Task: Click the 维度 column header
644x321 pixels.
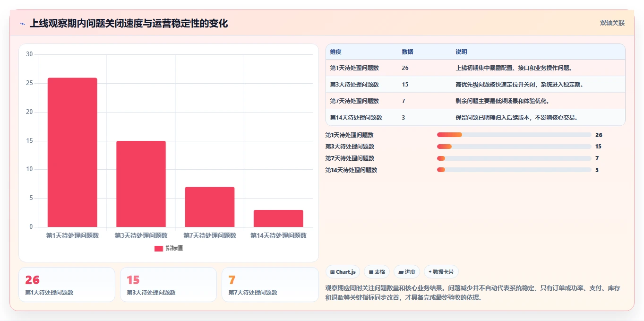Action: tap(335, 52)
